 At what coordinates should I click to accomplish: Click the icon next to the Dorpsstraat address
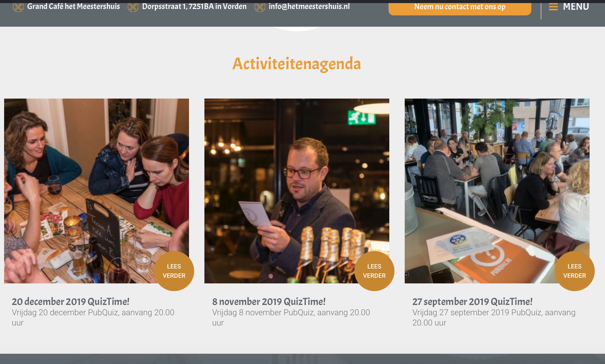point(133,7)
